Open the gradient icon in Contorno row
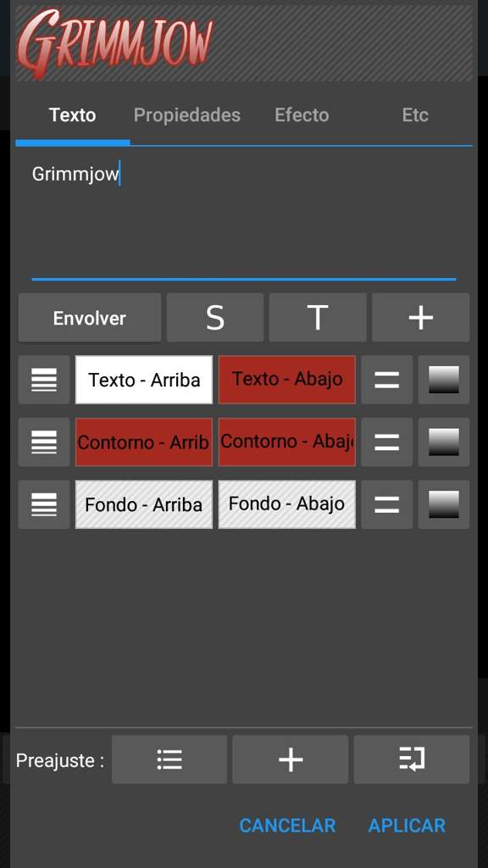This screenshot has height=868, width=488. [x=444, y=442]
